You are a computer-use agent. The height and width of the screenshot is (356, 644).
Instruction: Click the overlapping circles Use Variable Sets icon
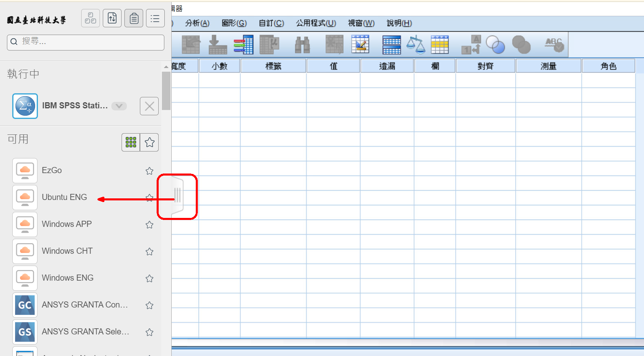tap(496, 45)
